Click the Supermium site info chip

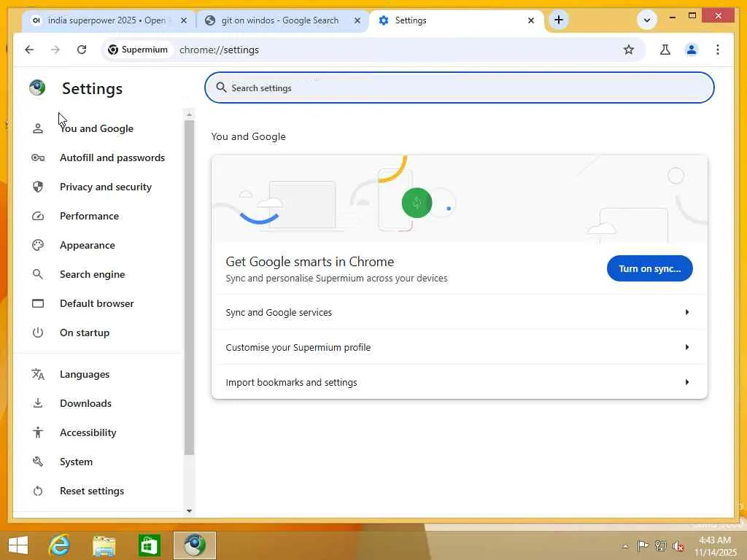(x=138, y=50)
